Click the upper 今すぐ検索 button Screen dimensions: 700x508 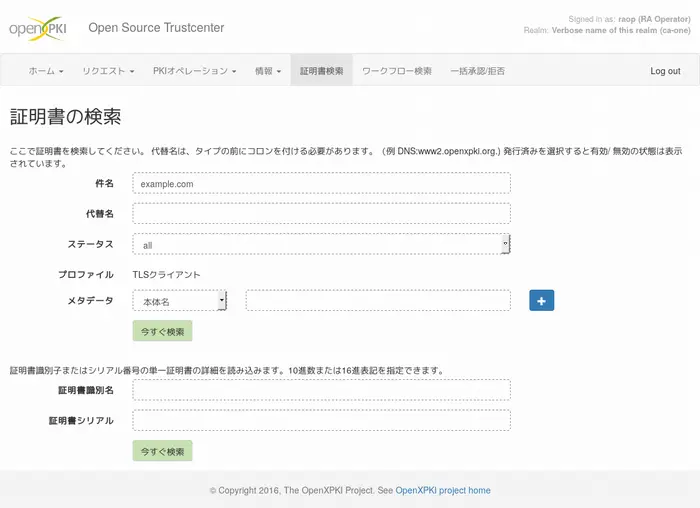[x=162, y=331]
